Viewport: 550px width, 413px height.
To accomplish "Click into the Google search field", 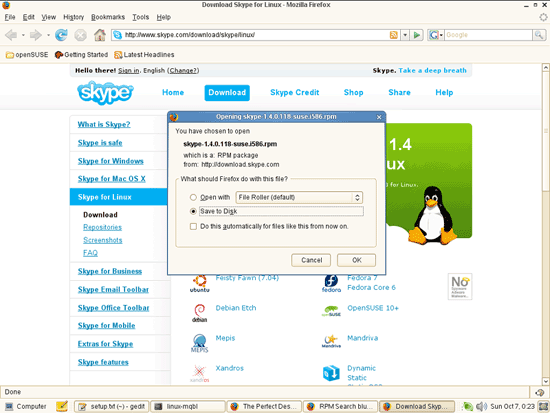I will click(x=489, y=35).
